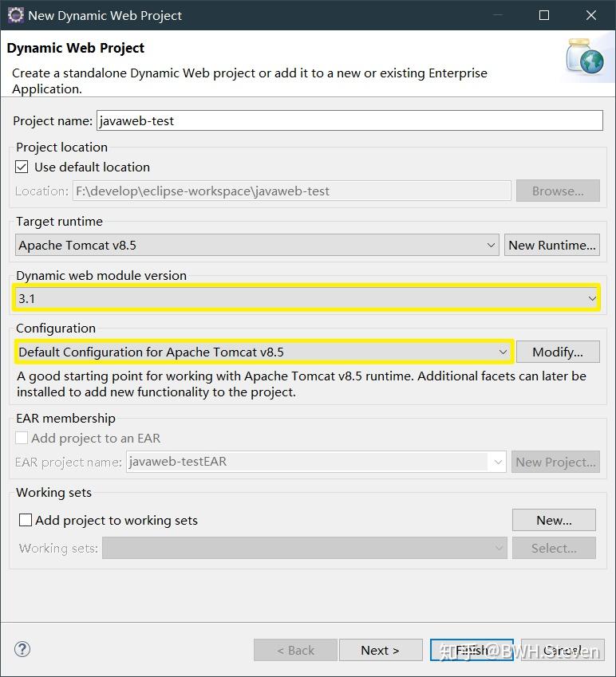Click the Eclipse icon in the title bar

point(13,15)
